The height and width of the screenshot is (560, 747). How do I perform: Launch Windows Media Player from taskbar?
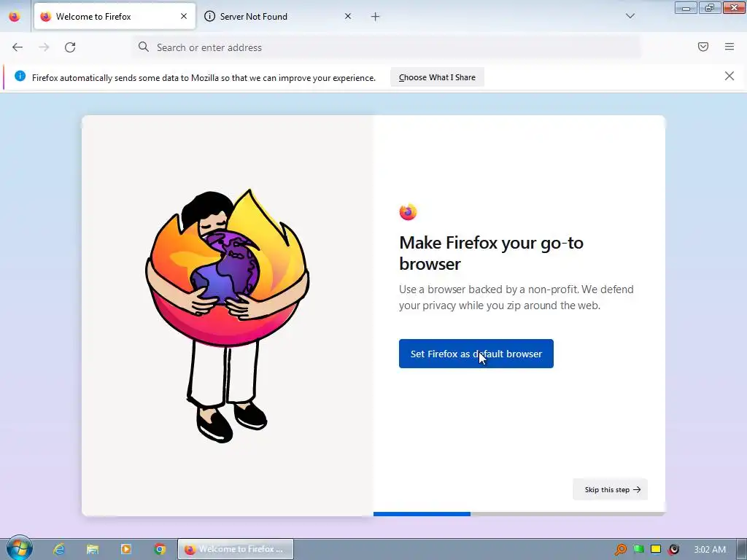point(126,549)
